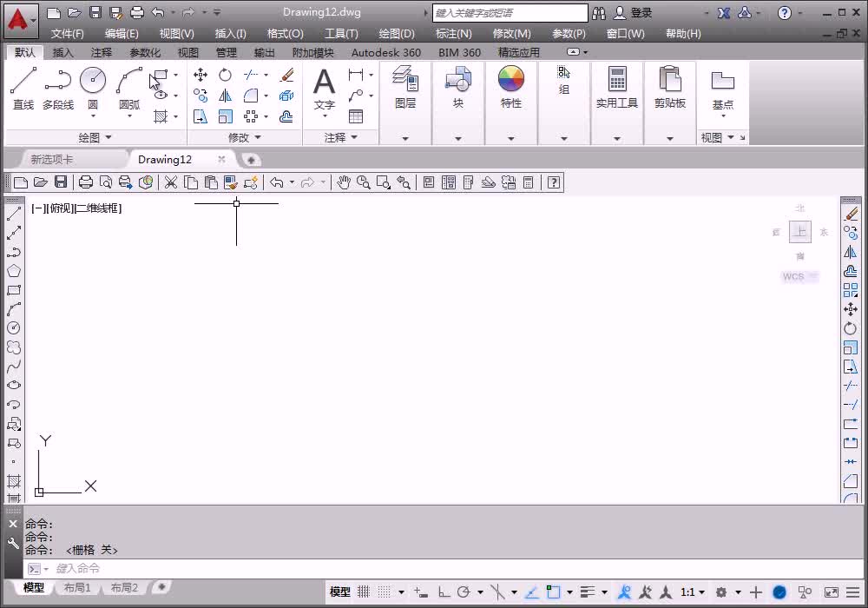This screenshot has width=868, height=608.
Task: Toggle polar tracking in status bar
Action: click(464, 592)
